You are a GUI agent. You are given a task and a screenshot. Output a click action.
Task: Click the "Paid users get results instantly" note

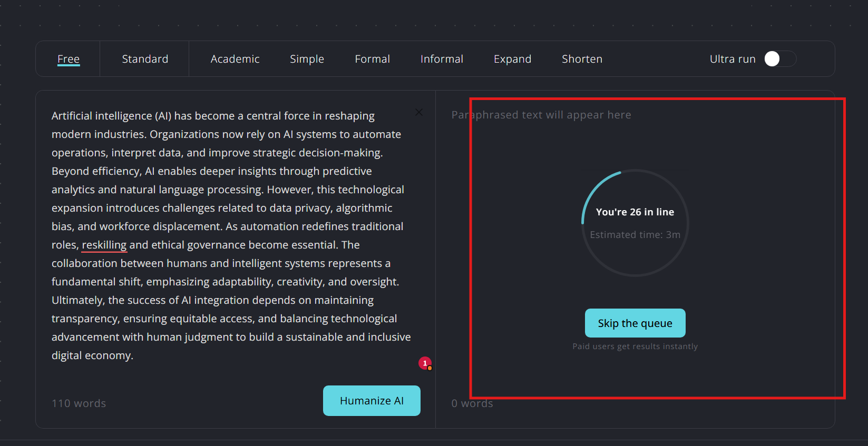pos(635,346)
